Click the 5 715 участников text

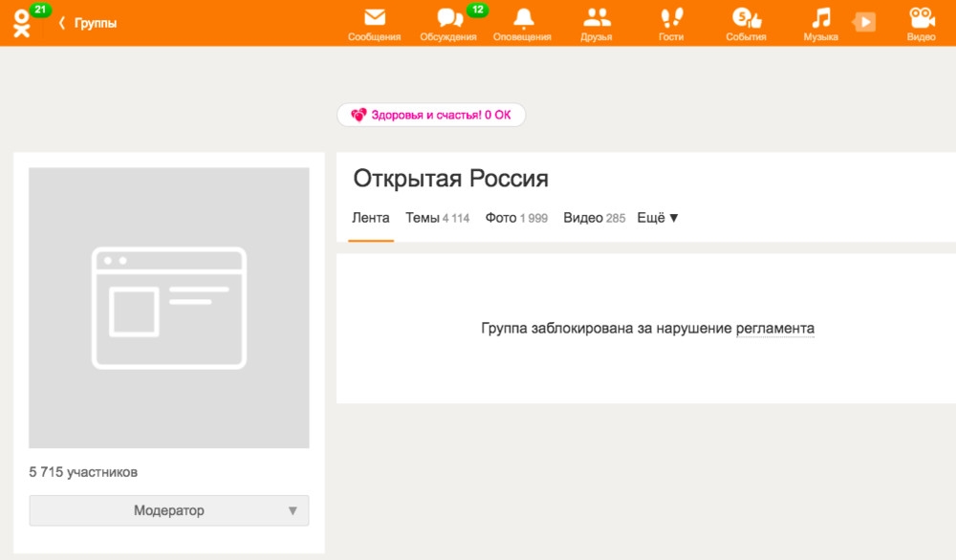tap(82, 471)
